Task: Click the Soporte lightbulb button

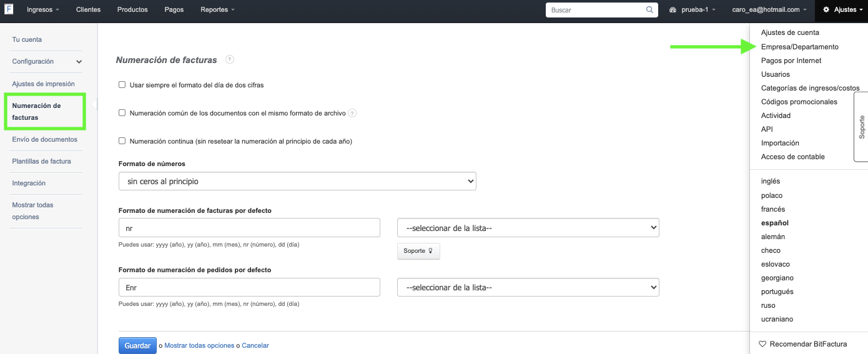Action: (418, 251)
